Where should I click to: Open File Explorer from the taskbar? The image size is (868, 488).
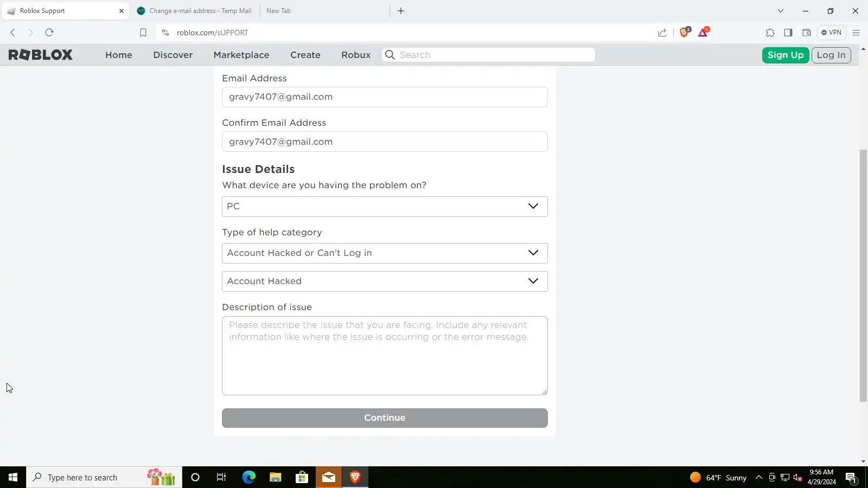click(275, 477)
